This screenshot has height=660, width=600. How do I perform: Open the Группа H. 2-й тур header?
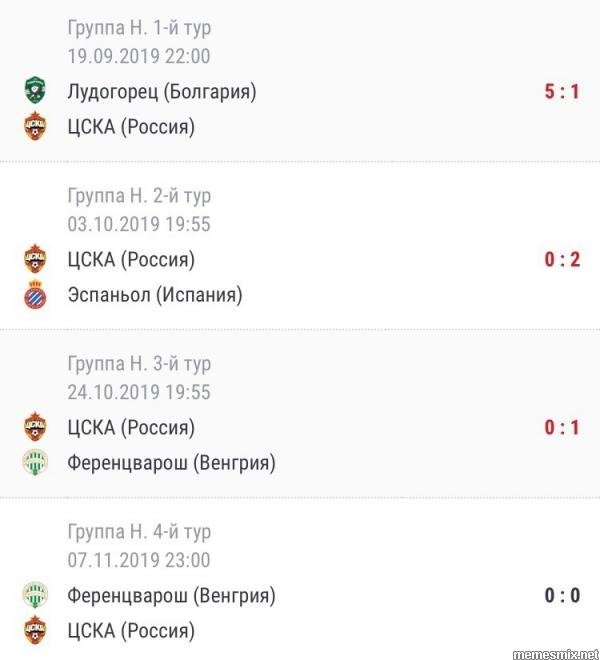tap(139, 195)
